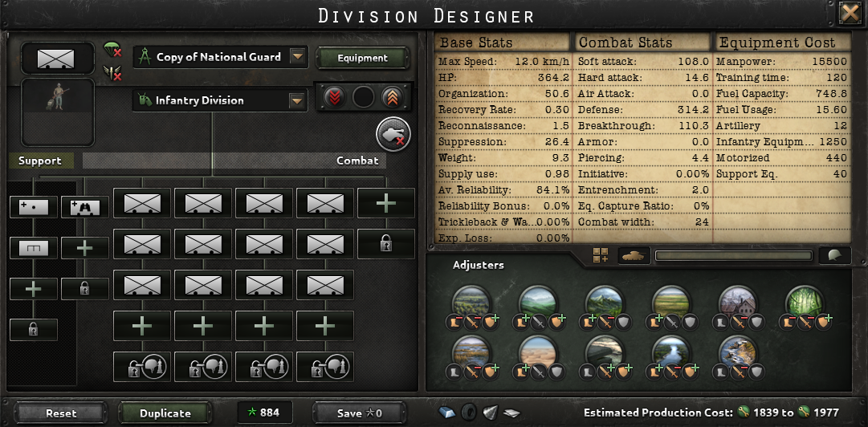This screenshot has height=427, width=868.
Task: Add battalion in the fifth combat column
Action: 386,203
